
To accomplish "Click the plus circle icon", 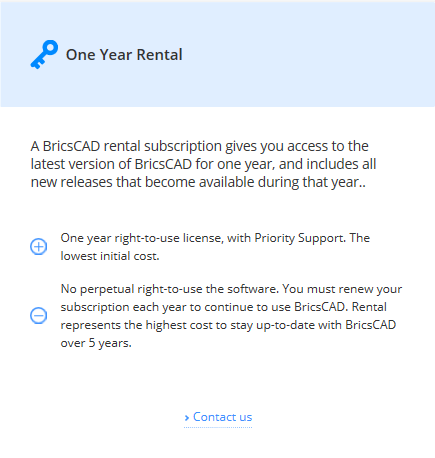I will click(39, 247).
